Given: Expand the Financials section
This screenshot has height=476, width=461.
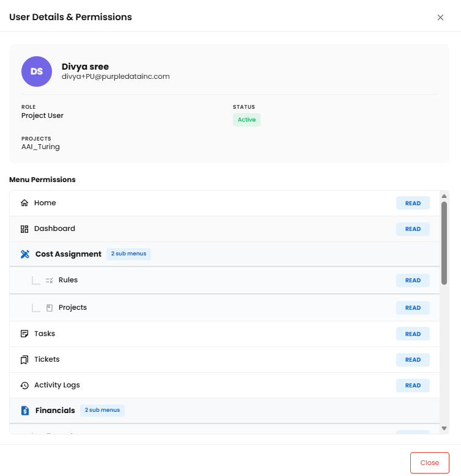Looking at the screenshot, I should [x=225, y=411].
